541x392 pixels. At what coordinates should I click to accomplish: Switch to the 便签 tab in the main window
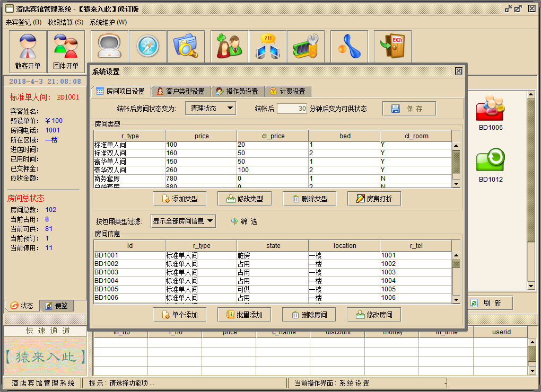57,306
